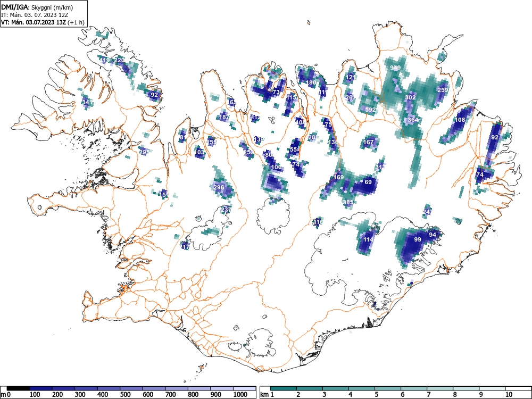The width and height of the screenshot is (532, 399).
Task: Click the visibility value '94' on the map
Action: click(x=433, y=235)
